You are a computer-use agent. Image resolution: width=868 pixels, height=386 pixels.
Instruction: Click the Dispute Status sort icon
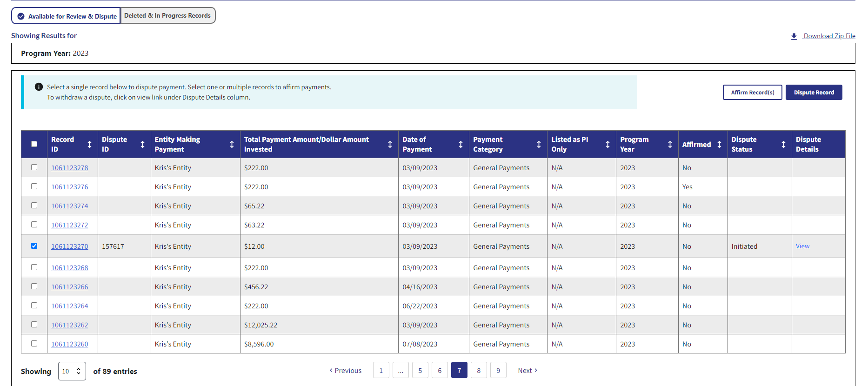(x=783, y=145)
